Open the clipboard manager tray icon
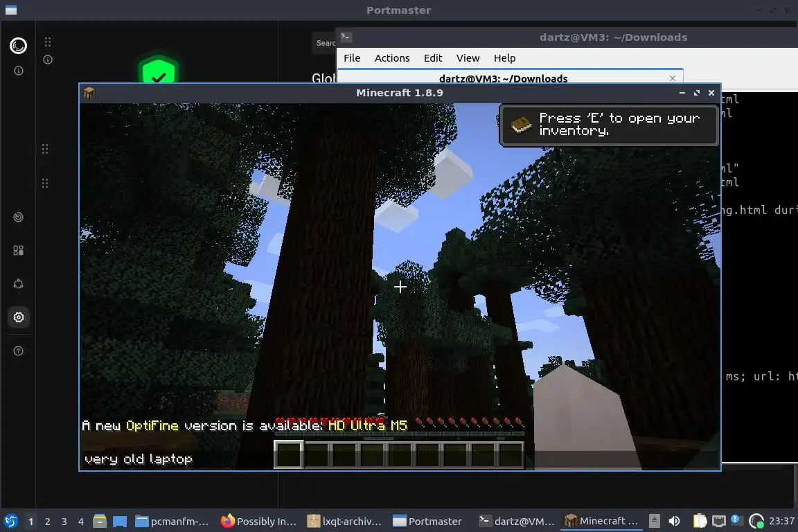Viewport: 798px width, 532px height. (700, 521)
